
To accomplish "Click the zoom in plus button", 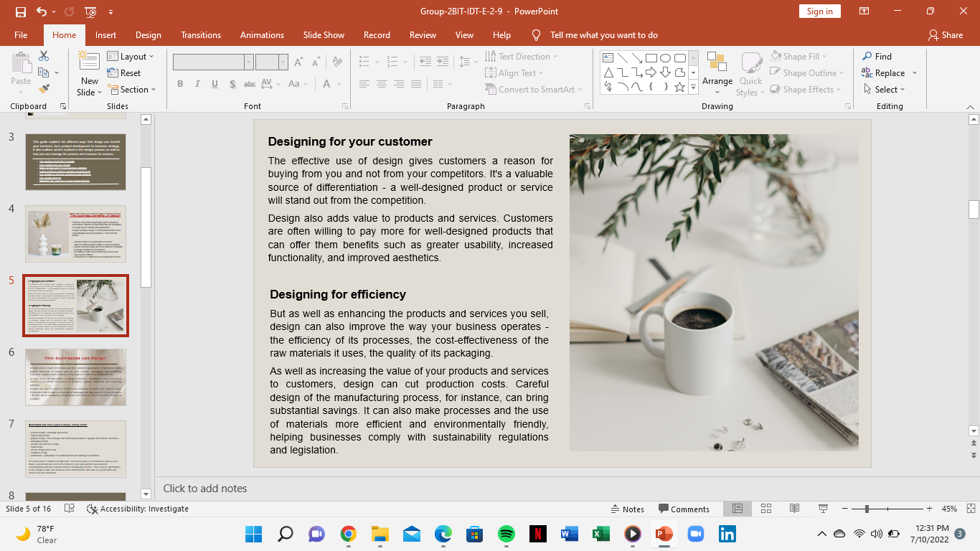I will click(930, 509).
